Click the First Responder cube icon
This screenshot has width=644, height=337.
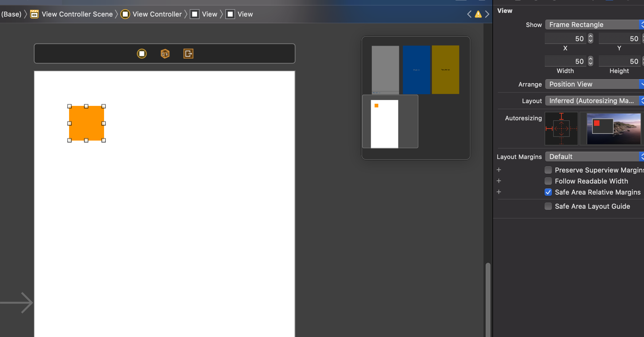tap(165, 54)
